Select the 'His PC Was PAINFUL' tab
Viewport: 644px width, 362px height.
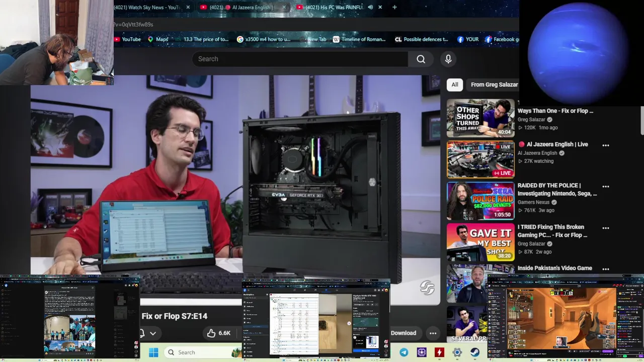click(331, 7)
